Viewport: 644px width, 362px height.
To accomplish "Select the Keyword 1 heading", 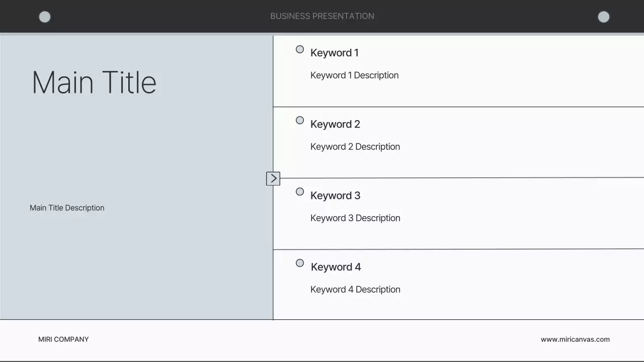I will (335, 53).
